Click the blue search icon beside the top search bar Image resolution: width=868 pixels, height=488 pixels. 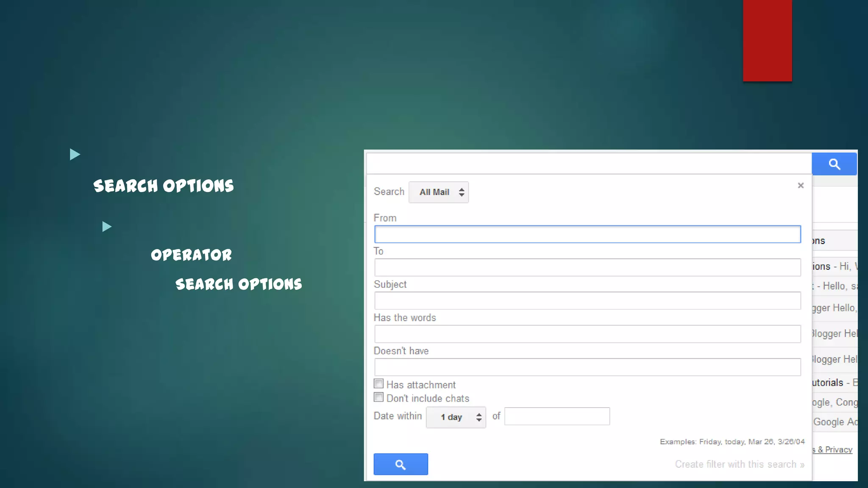[x=834, y=164]
